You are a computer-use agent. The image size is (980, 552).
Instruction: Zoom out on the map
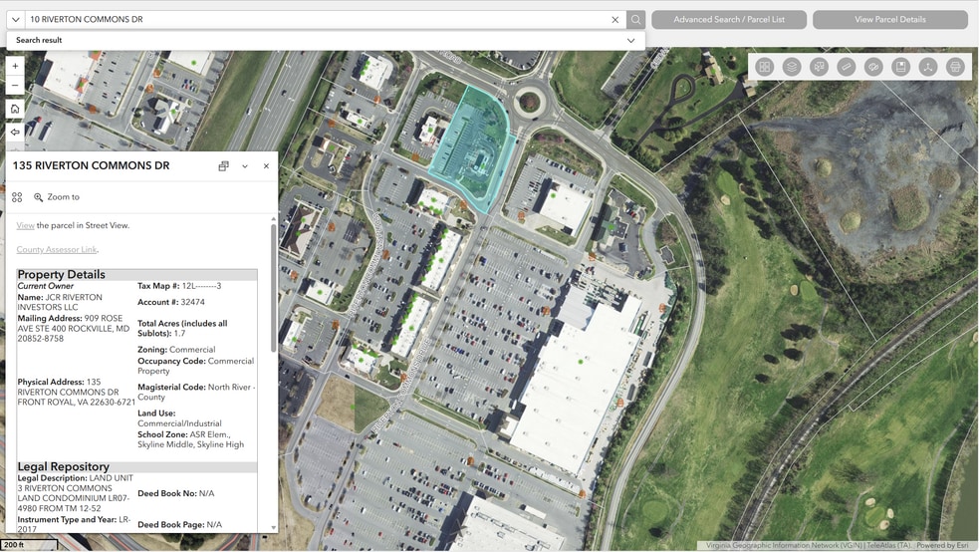(15, 85)
